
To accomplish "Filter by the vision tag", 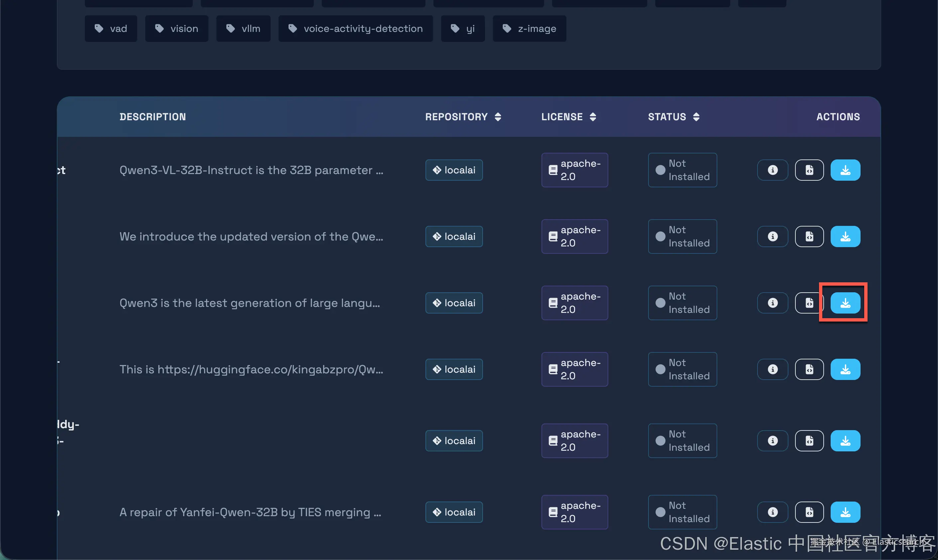I will 176,29.
